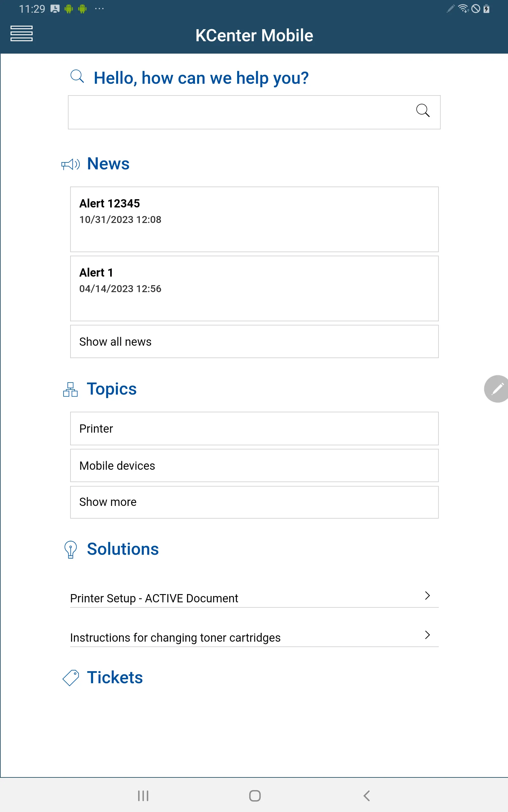Click the KCenter Mobile title
This screenshot has width=508, height=812.
point(254,35)
